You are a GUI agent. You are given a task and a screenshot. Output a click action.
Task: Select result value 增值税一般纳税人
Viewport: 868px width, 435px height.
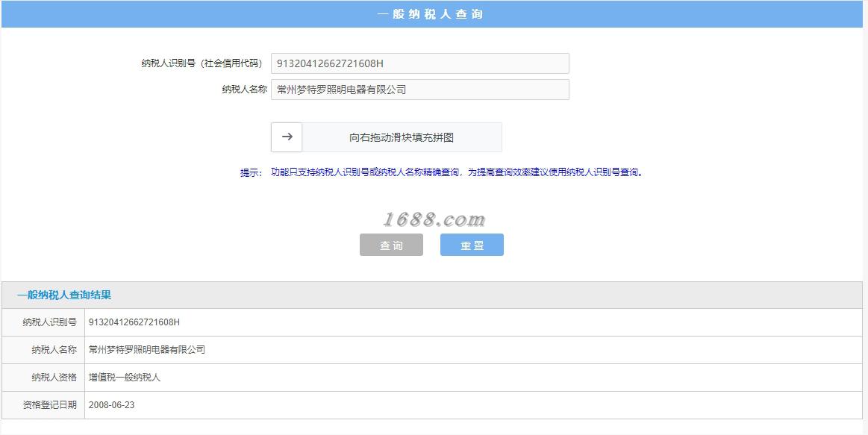(125, 378)
